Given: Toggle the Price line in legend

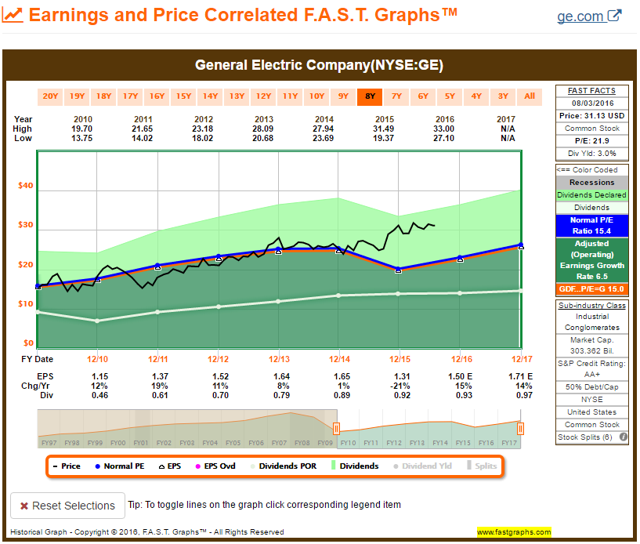Looking at the screenshot, I should [67, 466].
